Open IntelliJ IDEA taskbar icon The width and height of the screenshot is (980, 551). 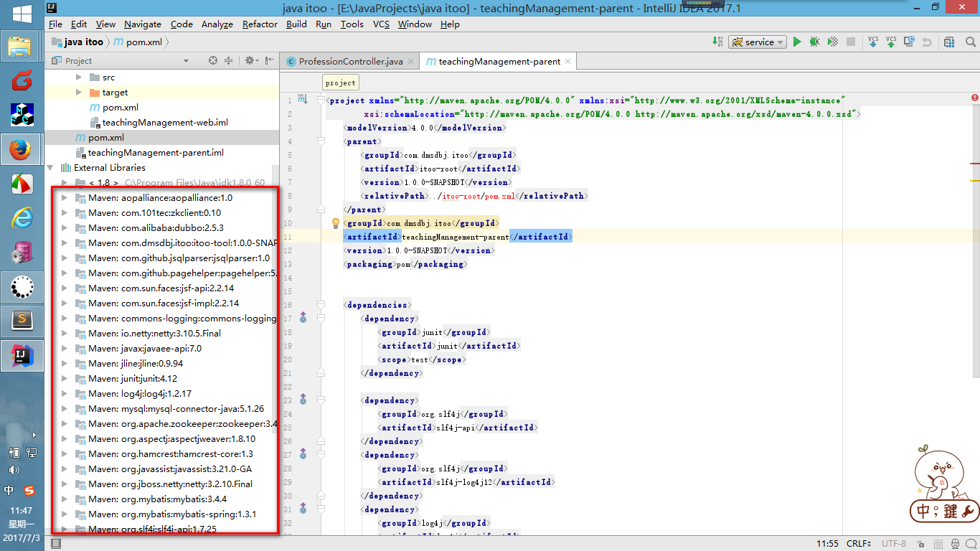tap(22, 354)
